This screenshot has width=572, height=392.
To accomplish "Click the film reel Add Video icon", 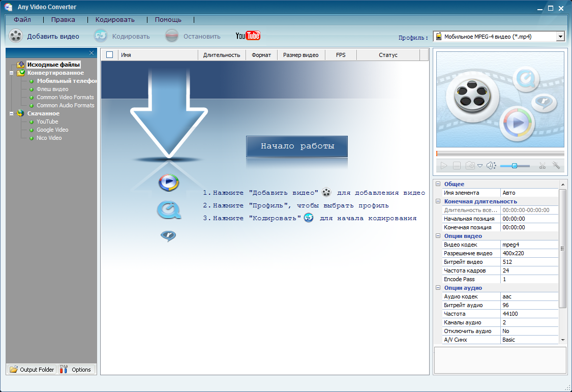I will pyautogui.click(x=16, y=36).
